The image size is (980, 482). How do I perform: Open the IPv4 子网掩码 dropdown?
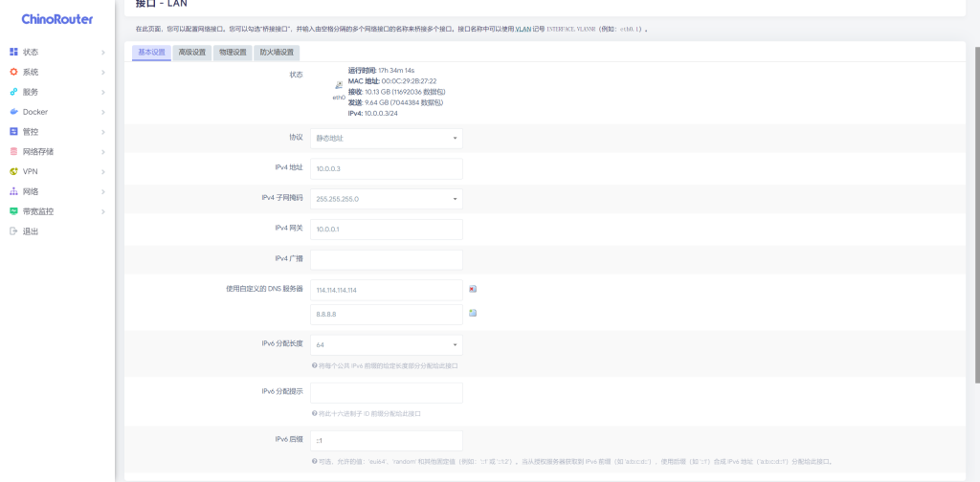coord(387,199)
